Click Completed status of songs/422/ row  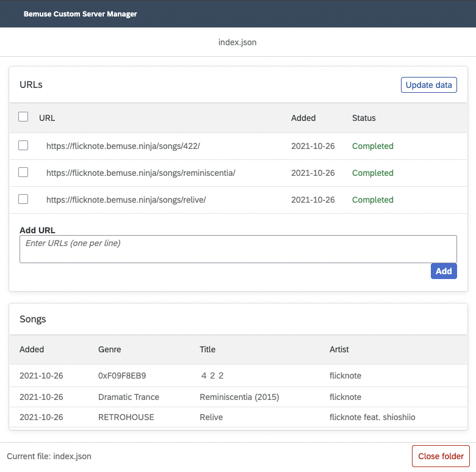(372, 146)
